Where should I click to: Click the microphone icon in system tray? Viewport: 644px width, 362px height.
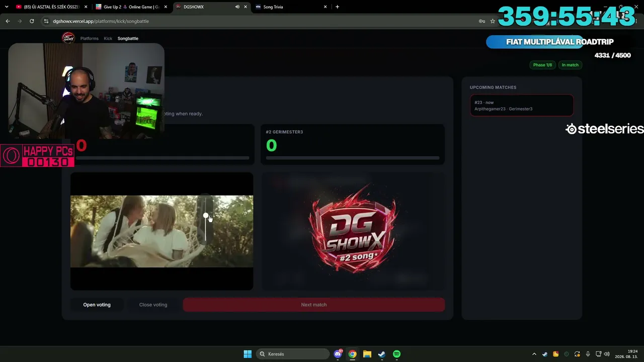pos(588,354)
